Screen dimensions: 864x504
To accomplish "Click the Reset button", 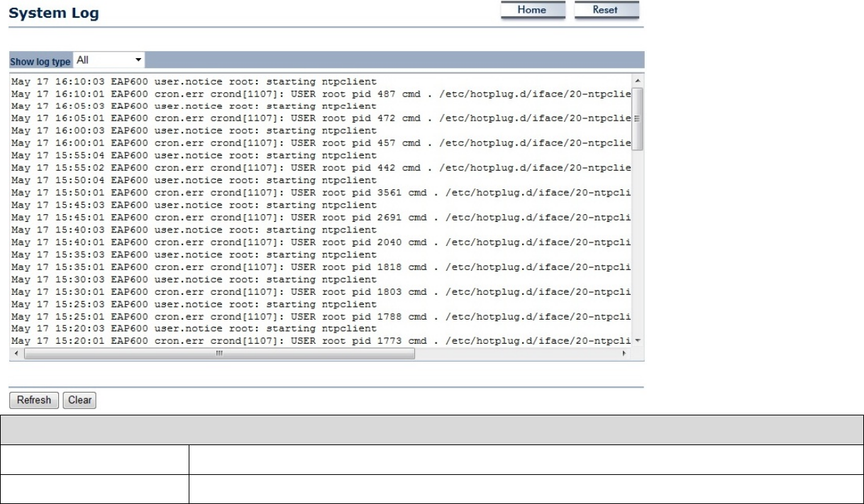I will coord(606,11).
